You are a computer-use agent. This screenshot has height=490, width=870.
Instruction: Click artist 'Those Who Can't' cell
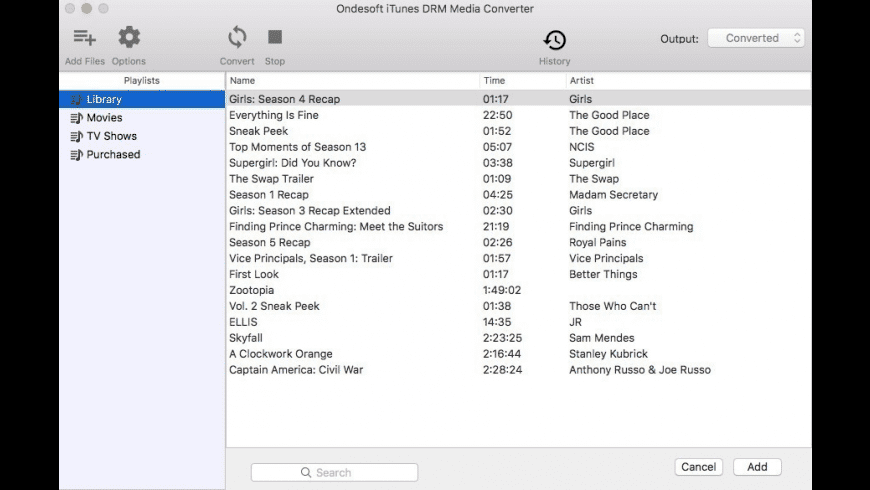pos(613,306)
